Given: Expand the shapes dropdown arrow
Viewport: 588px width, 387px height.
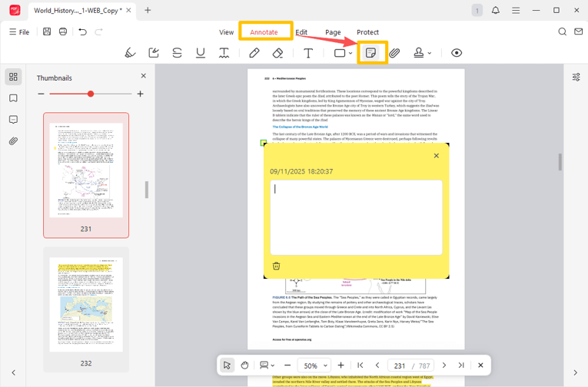Looking at the screenshot, I should pos(350,53).
